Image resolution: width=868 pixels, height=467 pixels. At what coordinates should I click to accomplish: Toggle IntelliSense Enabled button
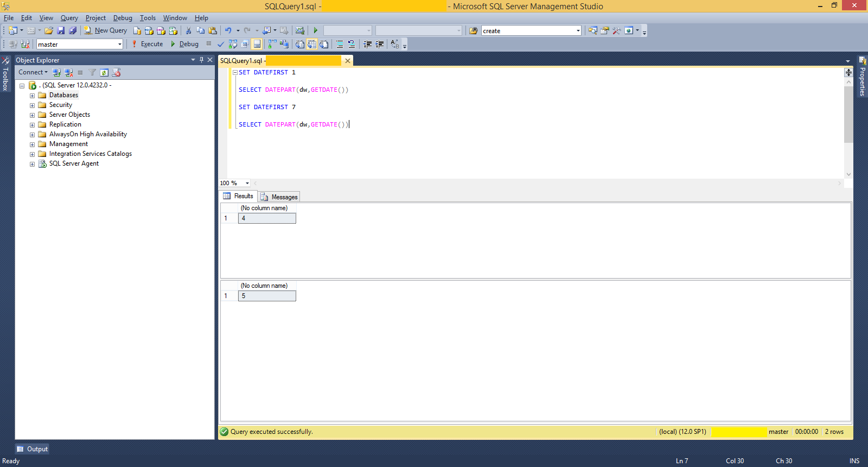click(x=257, y=44)
